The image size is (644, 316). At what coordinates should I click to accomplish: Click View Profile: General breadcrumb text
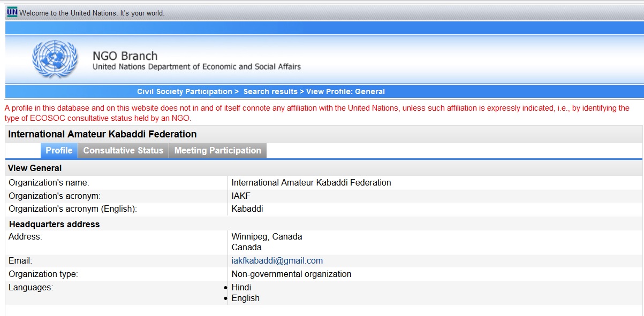pos(345,91)
